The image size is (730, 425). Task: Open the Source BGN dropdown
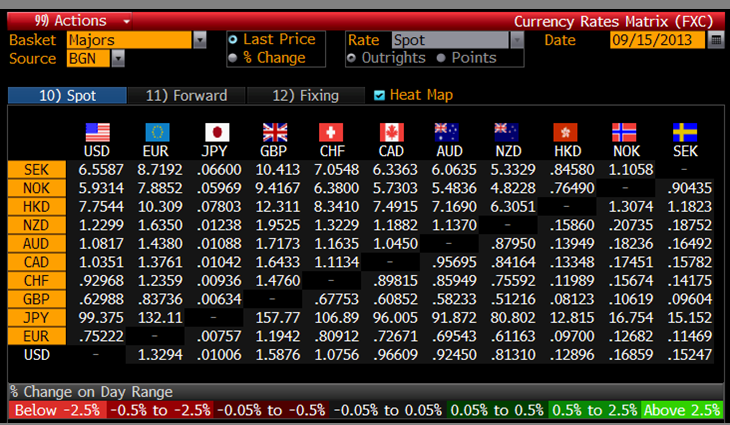pos(118,59)
